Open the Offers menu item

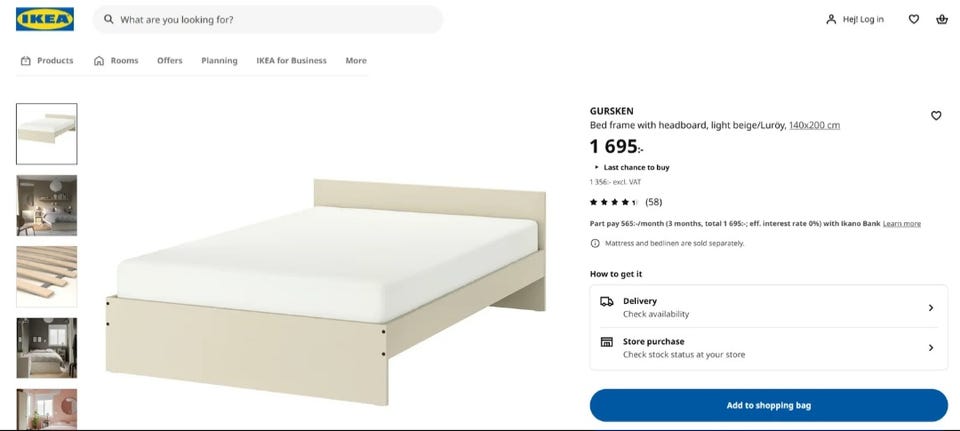pos(170,61)
